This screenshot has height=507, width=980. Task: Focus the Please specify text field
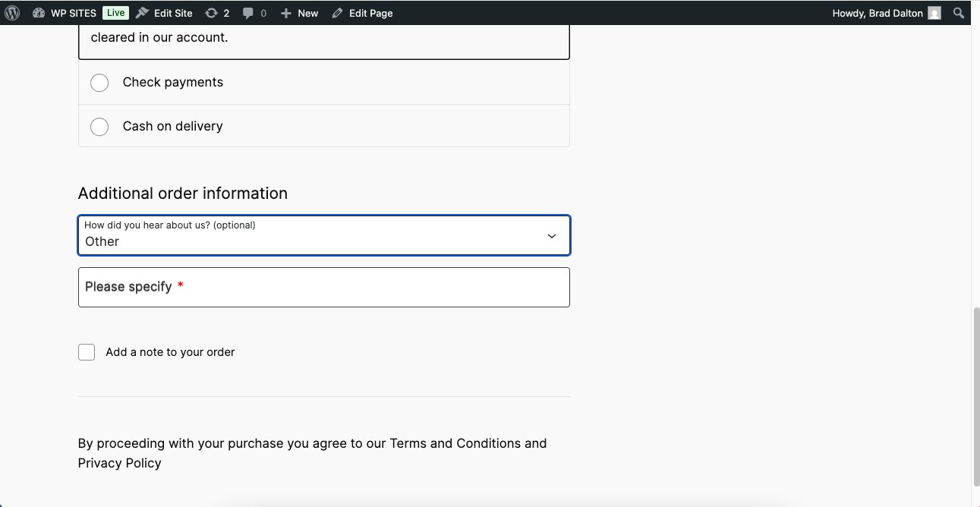(x=323, y=288)
